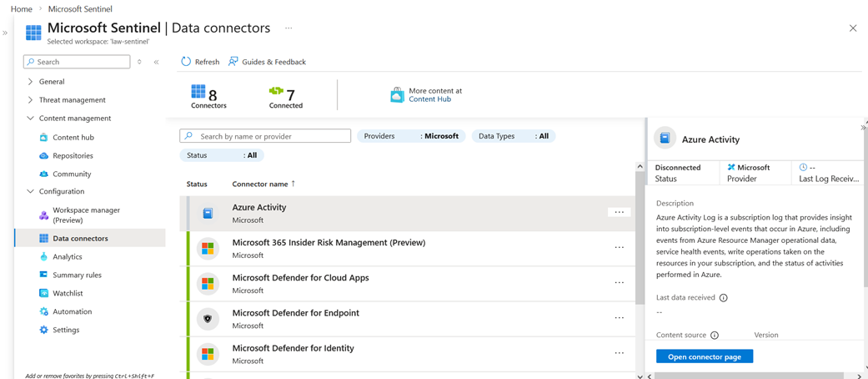
Task: Select Content hub menu item
Action: click(73, 138)
